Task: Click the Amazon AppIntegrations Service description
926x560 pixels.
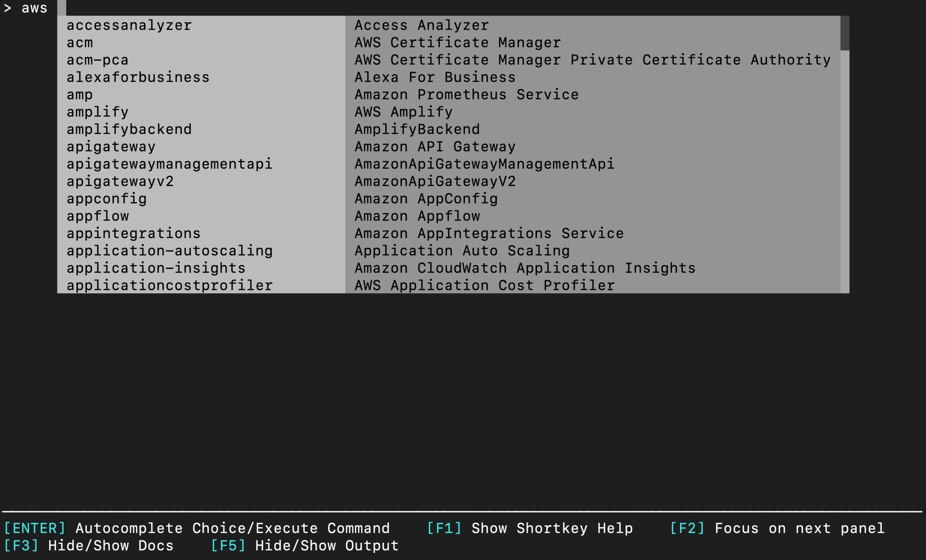Action: point(489,233)
